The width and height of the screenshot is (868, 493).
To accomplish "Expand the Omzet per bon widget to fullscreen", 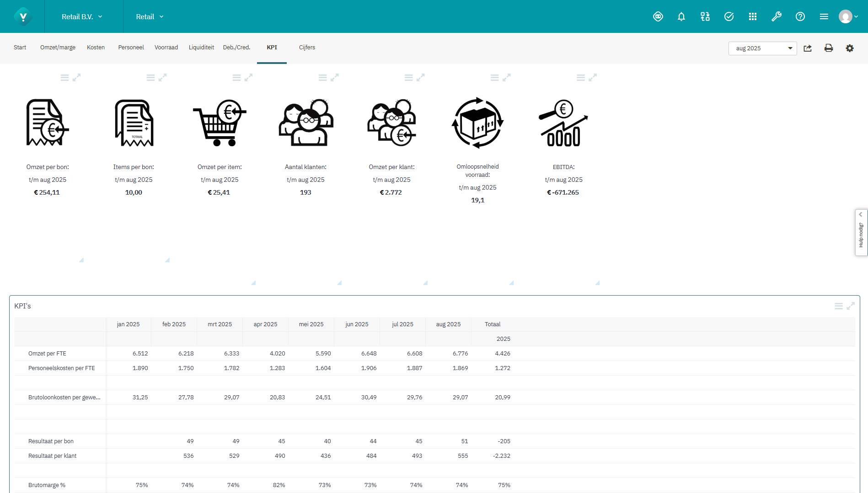I will tap(77, 77).
